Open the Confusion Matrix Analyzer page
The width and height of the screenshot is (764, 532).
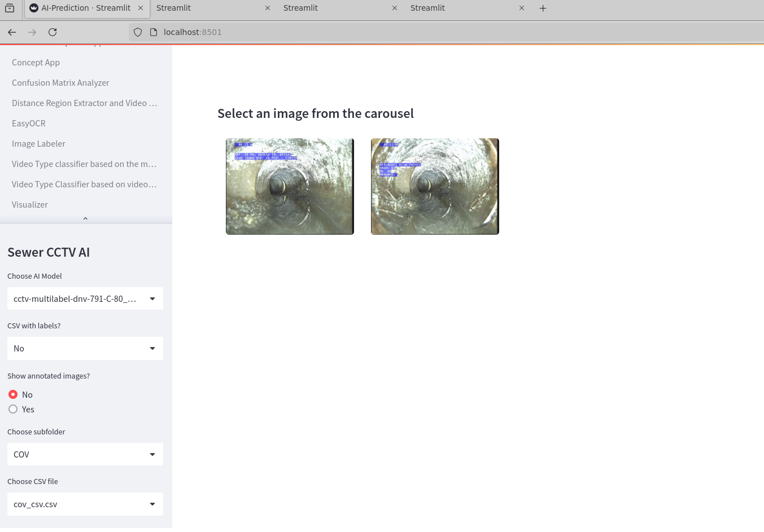click(60, 82)
